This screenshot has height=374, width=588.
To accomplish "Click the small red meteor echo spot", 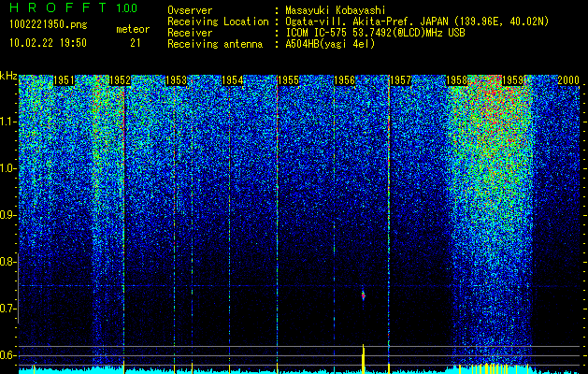I will coord(363,295).
